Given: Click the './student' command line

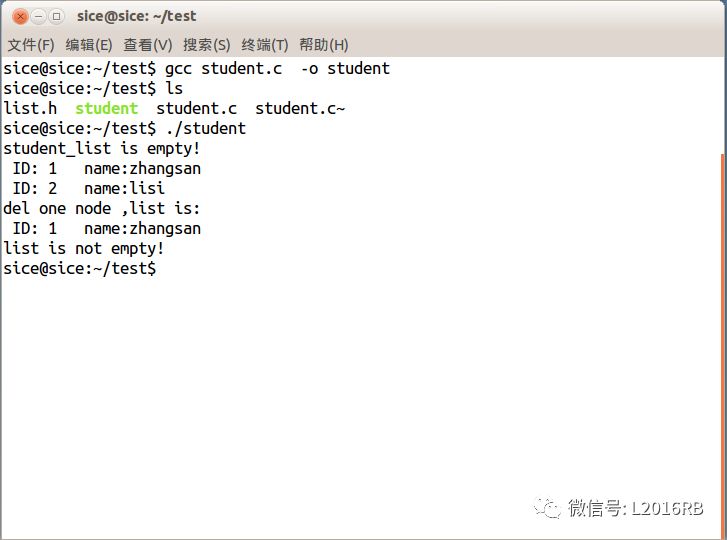Looking at the screenshot, I should [x=205, y=128].
